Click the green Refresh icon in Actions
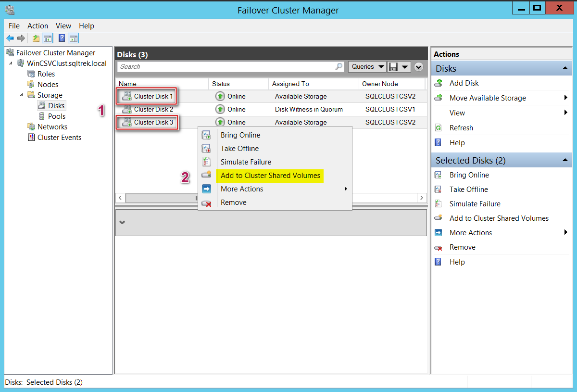The width and height of the screenshot is (577, 392). 438,128
